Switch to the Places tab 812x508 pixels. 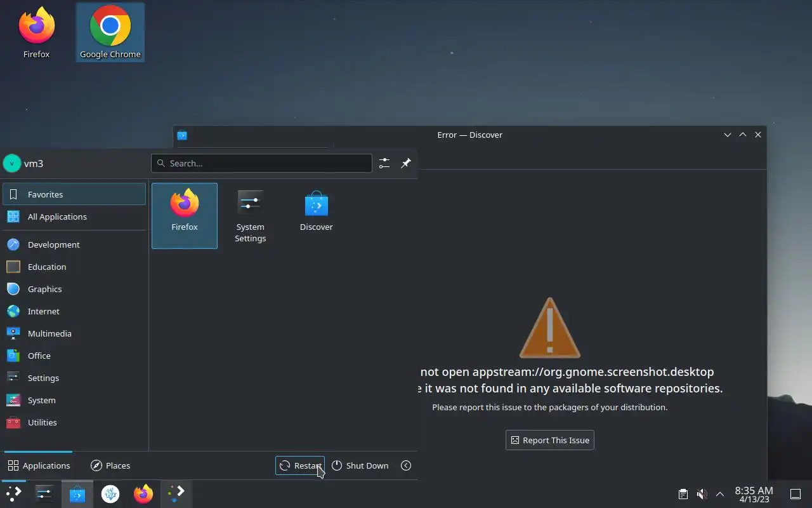click(110, 465)
